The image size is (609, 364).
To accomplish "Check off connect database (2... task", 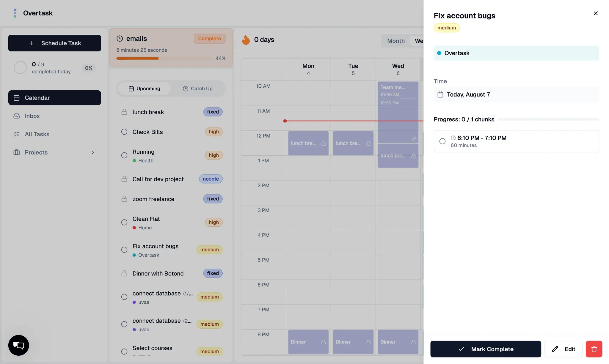I will coord(124,324).
